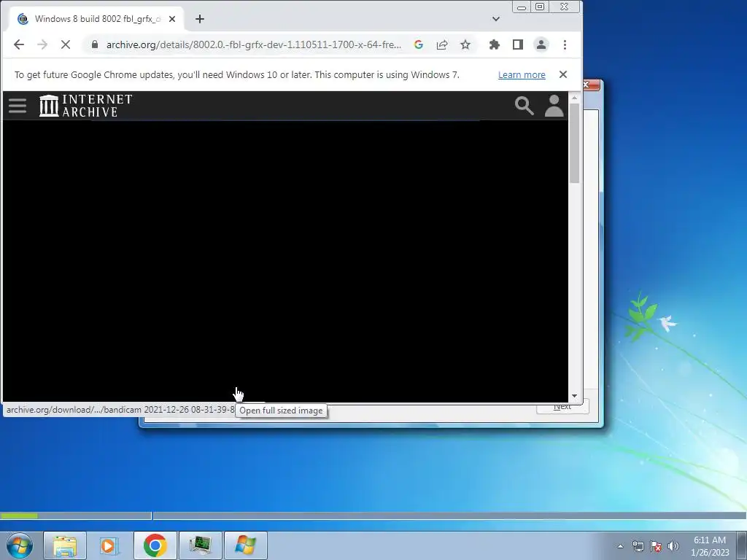Close the Windows 8 build 8002 tab
The height and width of the screenshot is (560, 747).
(x=172, y=19)
